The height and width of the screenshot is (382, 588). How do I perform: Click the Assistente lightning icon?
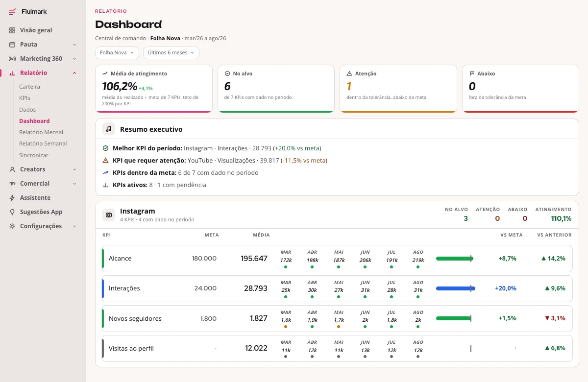tap(12, 198)
